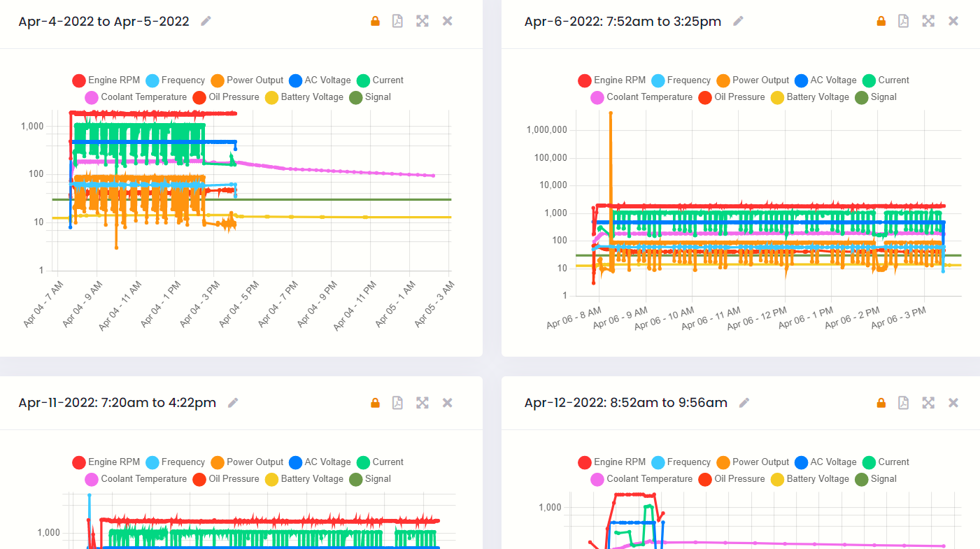Expand Apr-4-2022 to Apr-5-2022 chart fullscreen
980x549 pixels.
[x=422, y=21]
